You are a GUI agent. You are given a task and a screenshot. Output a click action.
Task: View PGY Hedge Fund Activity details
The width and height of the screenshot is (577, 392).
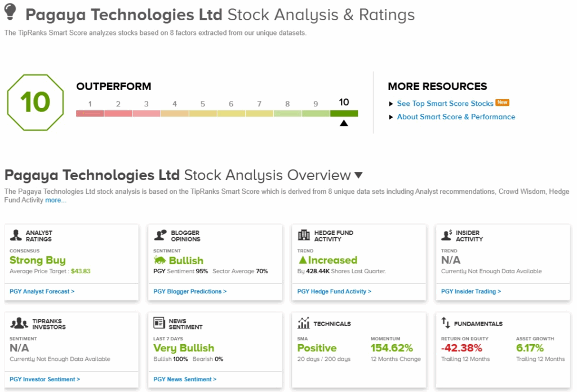334,292
